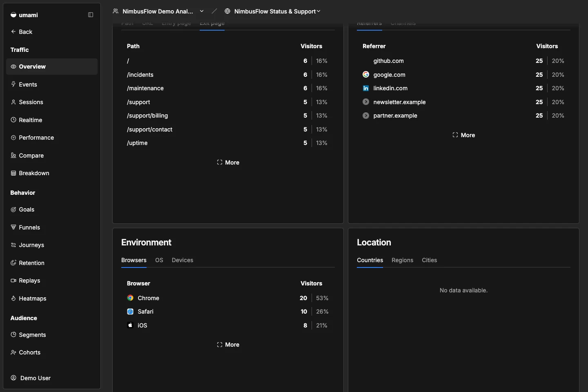
Task: Click the Breakdown table icon
Action: click(x=13, y=173)
